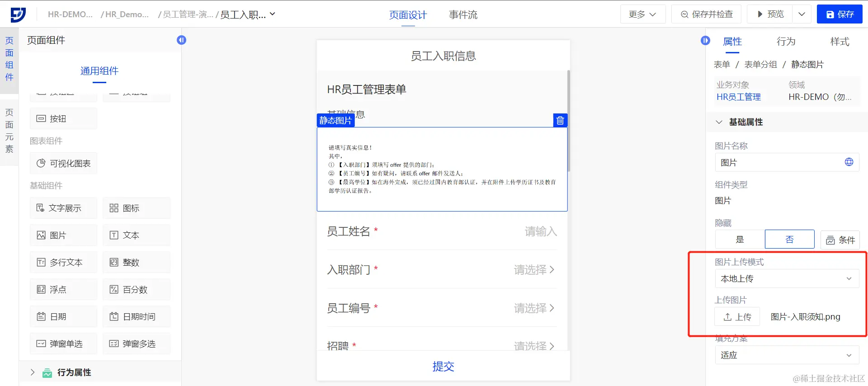Open the 更多 dropdown menu
This screenshot has height=386, width=868.
642,14
